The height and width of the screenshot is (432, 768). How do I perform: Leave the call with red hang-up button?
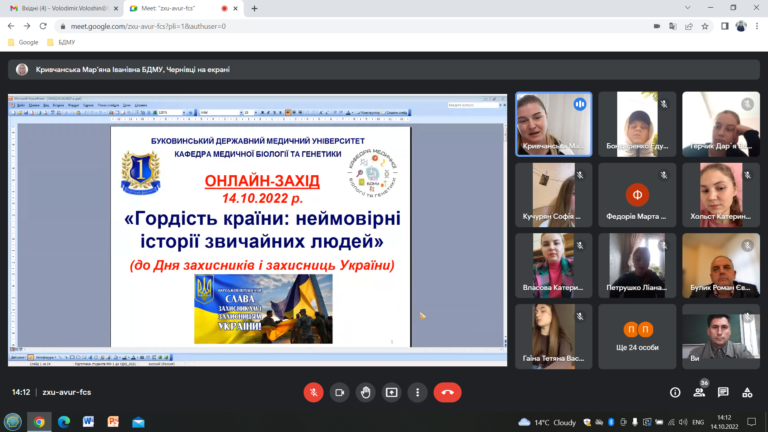tap(447, 392)
